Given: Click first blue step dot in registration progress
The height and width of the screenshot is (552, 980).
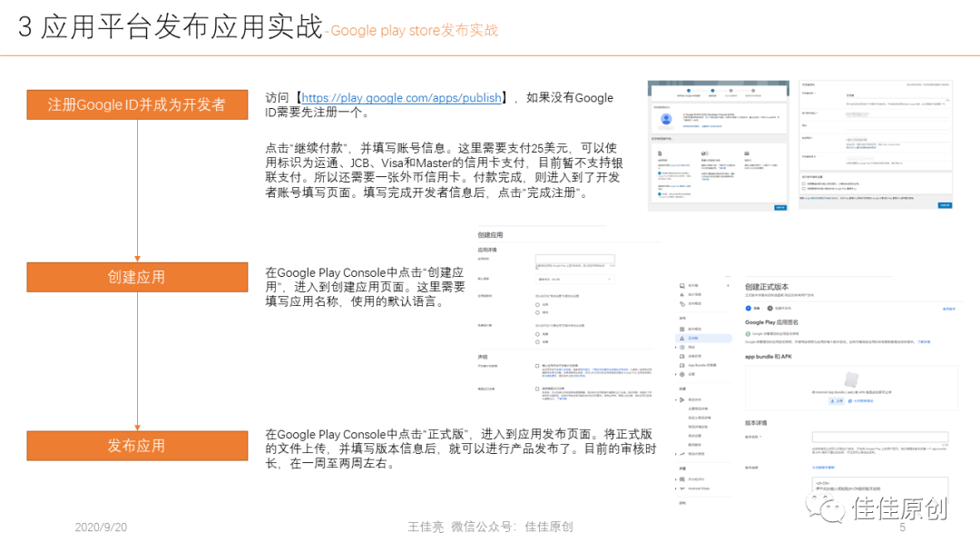Looking at the screenshot, I should [x=689, y=91].
